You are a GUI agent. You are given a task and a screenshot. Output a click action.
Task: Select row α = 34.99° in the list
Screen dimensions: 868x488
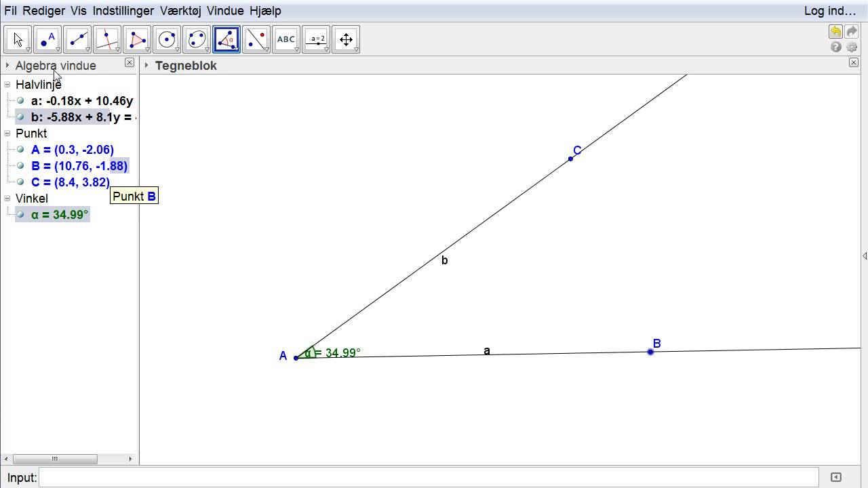[x=60, y=215]
